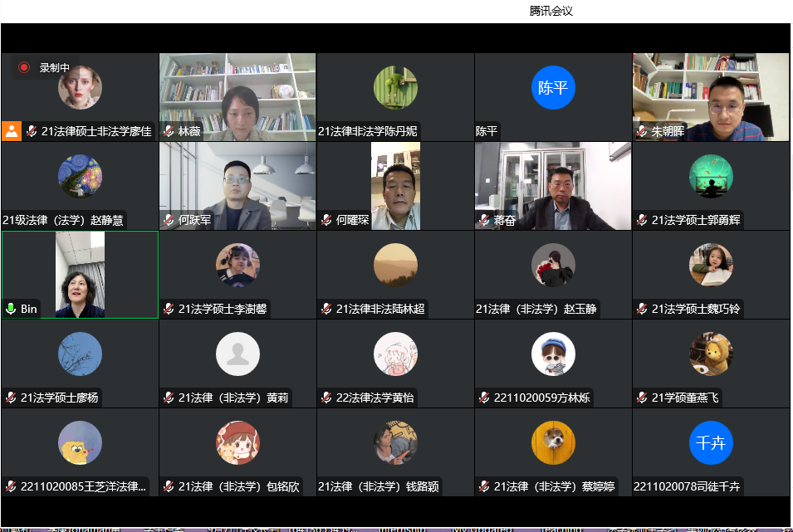Toggle the muted mic beside 何曜琛
Viewport: 793px width, 532px height.
(326, 220)
